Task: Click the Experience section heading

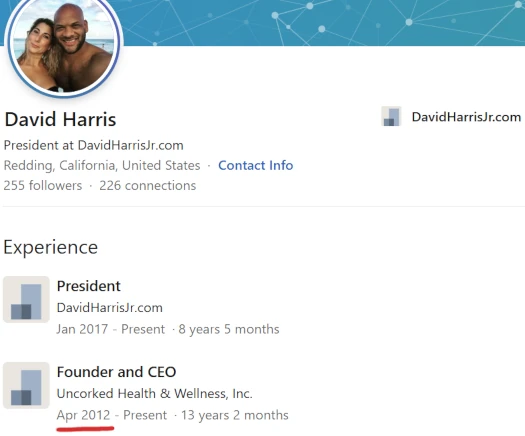Action: (51, 247)
